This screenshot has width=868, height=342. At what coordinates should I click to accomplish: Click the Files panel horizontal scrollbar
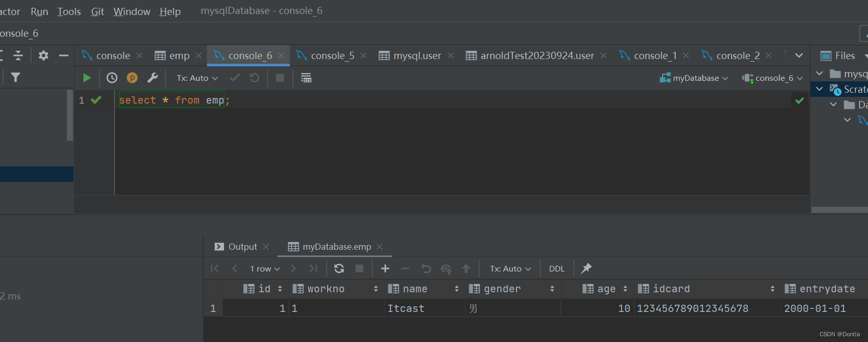pos(839,210)
